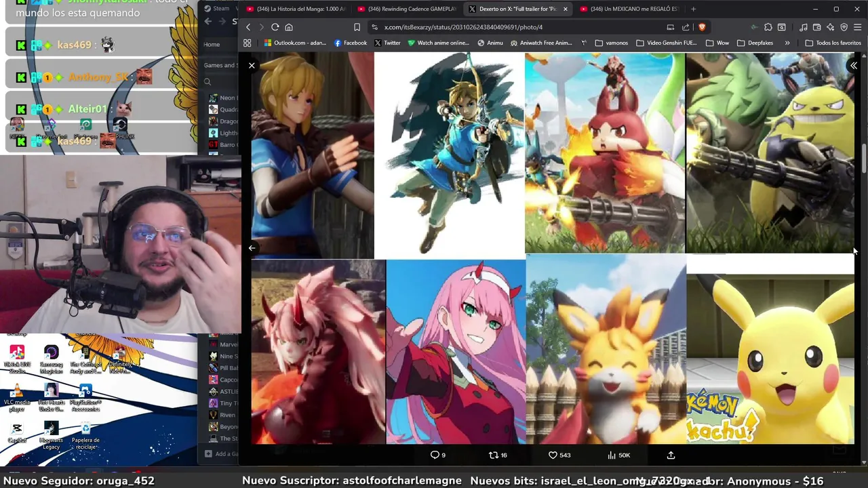The height and width of the screenshot is (488, 868).
Task: Expand vamonos bookmark folder
Action: click(x=612, y=43)
